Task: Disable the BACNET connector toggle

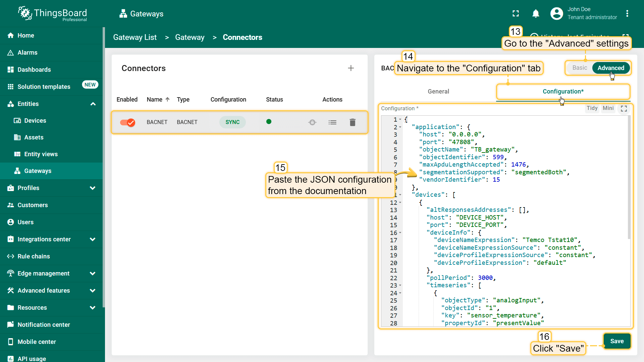Action: coord(127,122)
